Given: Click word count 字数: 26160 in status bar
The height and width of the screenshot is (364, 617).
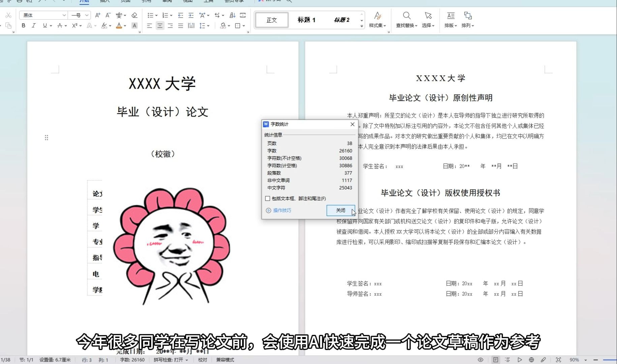Looking at the screenshot, I should pos(132,360).
